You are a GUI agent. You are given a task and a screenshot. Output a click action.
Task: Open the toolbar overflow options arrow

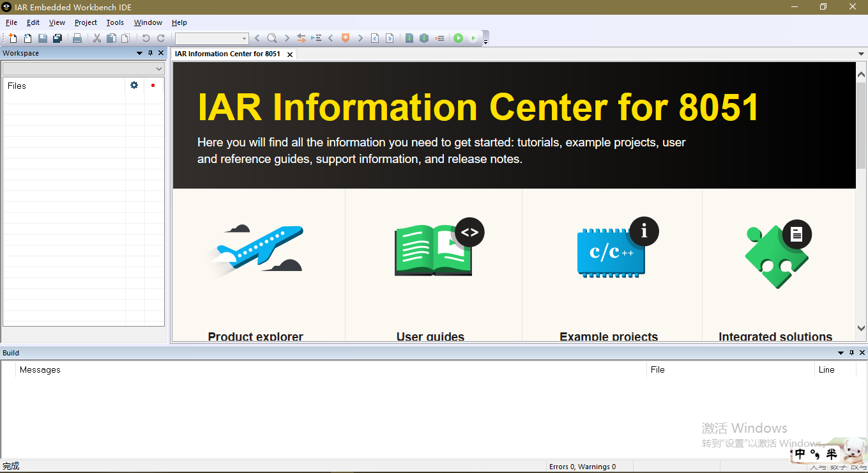(x=485, y=42)
